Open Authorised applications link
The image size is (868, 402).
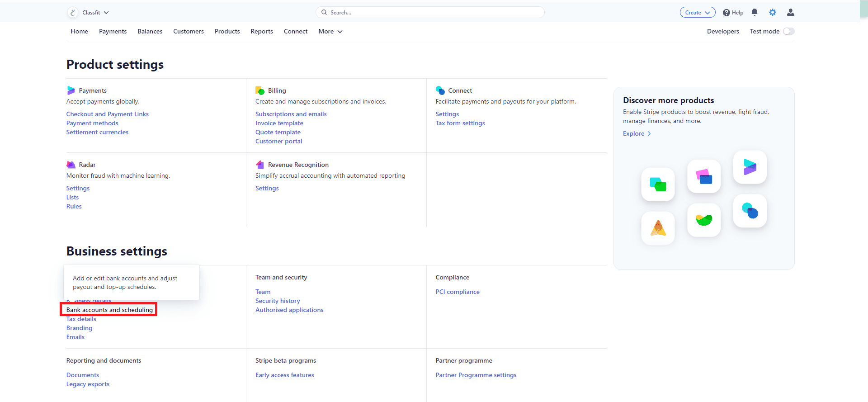(x=289, y=310)
